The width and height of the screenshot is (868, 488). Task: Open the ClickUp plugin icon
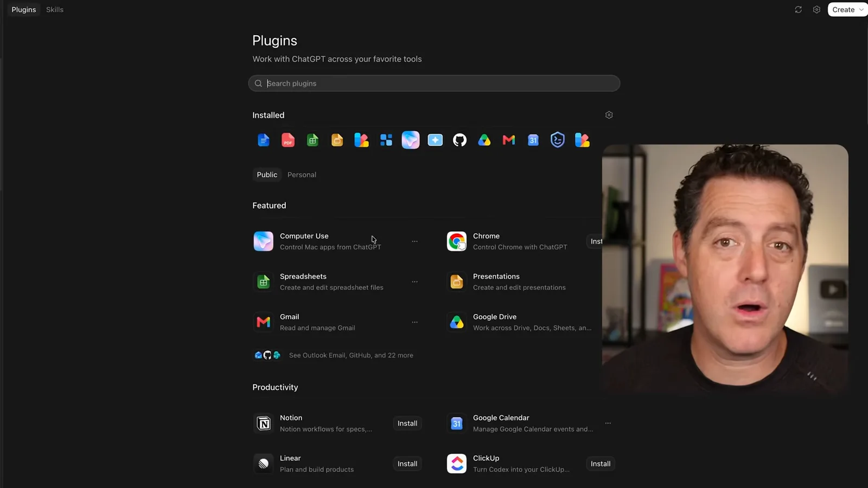[457, 464]
